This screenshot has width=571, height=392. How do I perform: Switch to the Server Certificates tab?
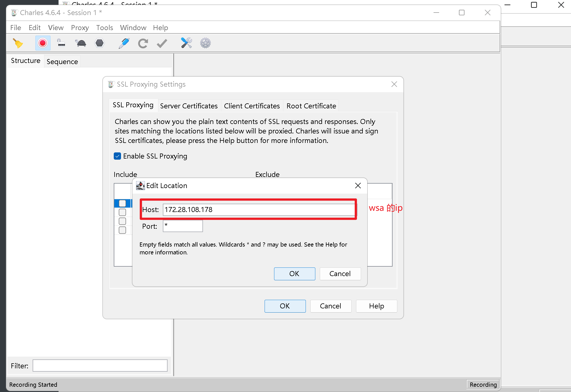click(190, 106)
